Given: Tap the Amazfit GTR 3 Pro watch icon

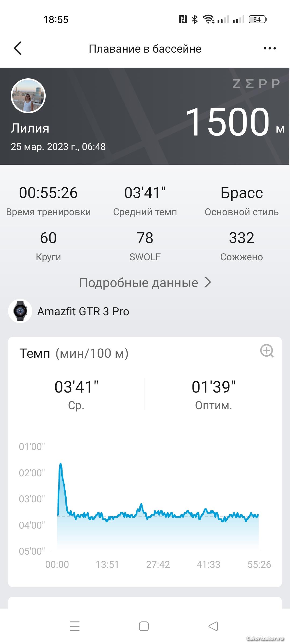Looking at the screenshot, I should click(20, 311).
